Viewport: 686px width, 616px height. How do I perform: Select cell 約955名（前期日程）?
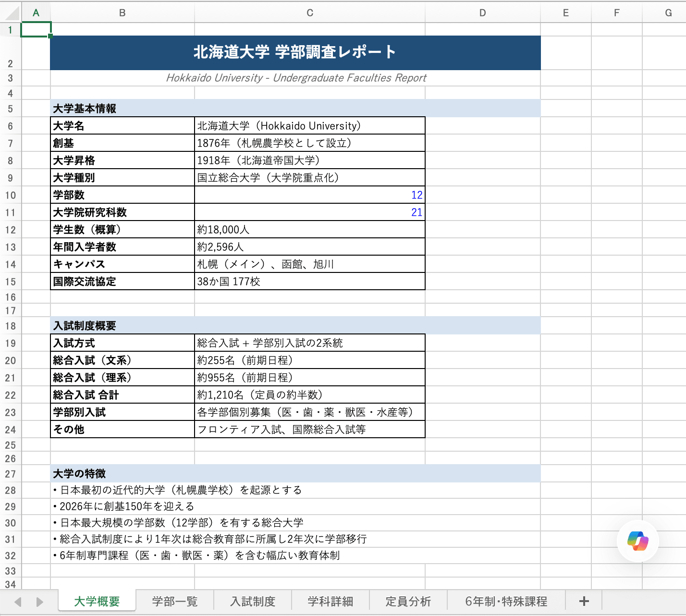coord(310,378)
